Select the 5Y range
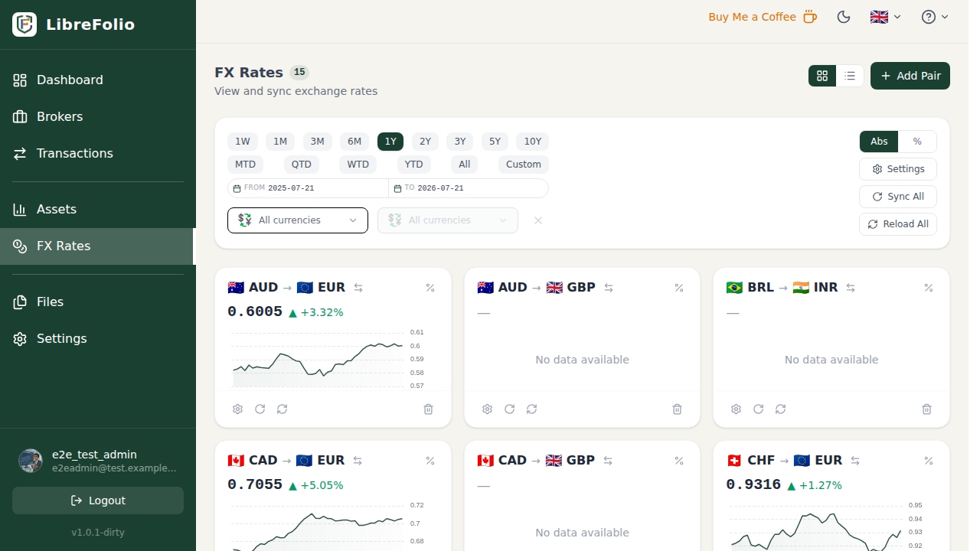 (495, 142)
